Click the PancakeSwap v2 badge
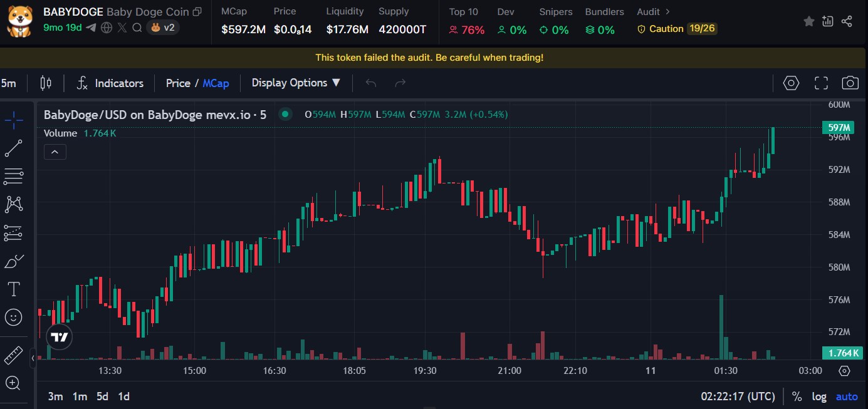Image resolution: width=868 pixels, height=409 pixels. click(x=163, y=28)
